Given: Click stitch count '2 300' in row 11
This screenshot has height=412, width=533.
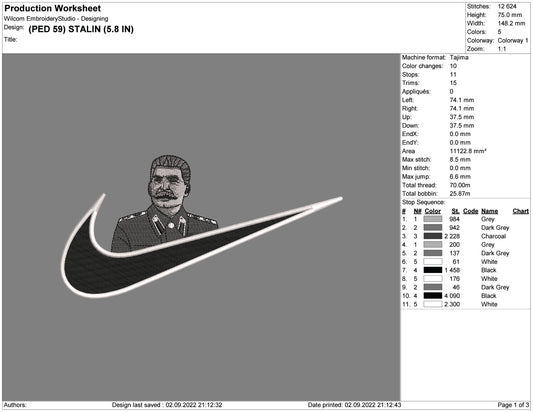Looking at the screenshot, I should coord(452,304).
